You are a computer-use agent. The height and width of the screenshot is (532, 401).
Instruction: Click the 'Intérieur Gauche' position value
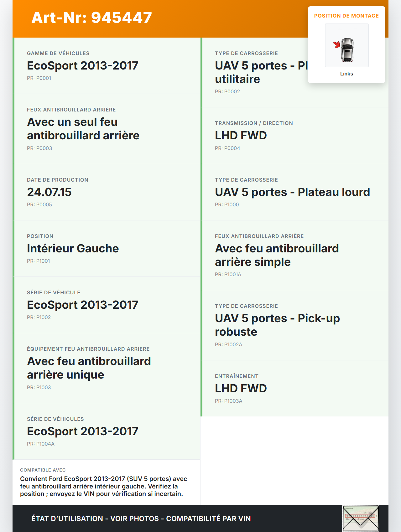pos(73,248)
